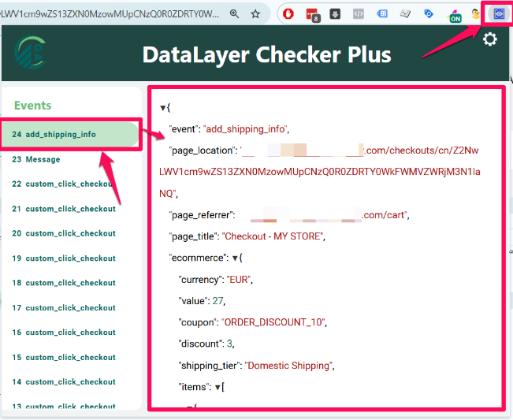The height and width of the screenshot is (420, 513).
Task: Open the red password extension with badge 8
Action: (312, 15)
